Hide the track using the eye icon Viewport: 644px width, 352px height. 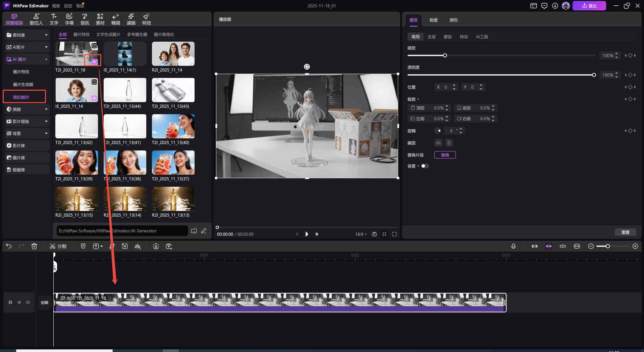[19, 302]
